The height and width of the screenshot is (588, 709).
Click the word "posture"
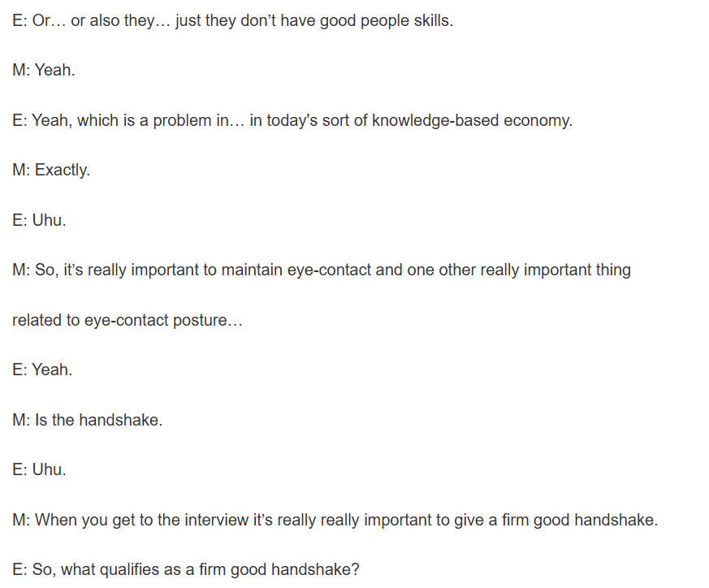coord(214,321)
